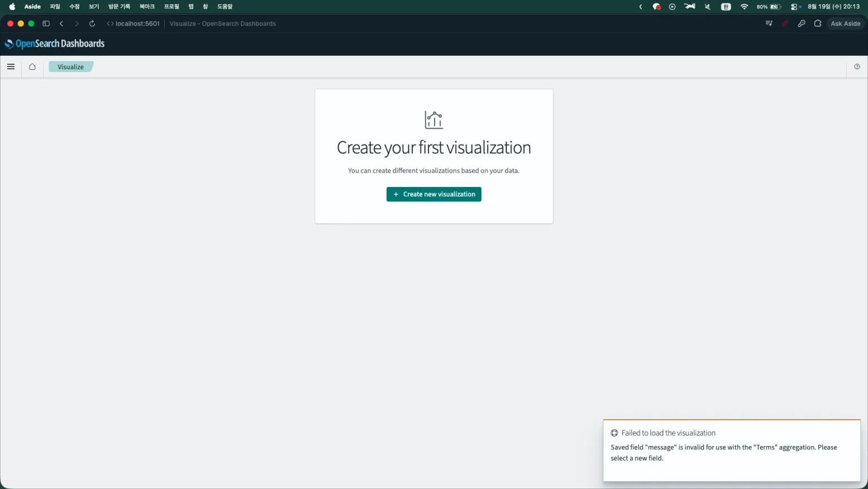Go back with the browser back arrow

click(x=61, y=23)
